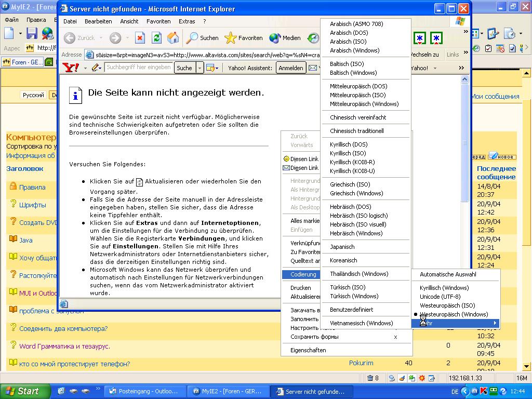Click the red Kaspersky K tray icon
The image size is (532, 399).
[x=484, y=392]
